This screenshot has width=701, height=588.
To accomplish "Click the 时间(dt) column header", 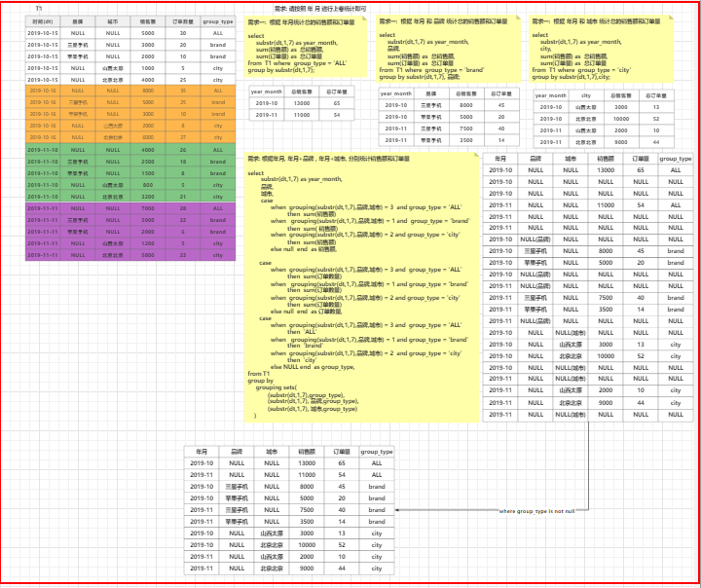I will click(x=43, y=21).
